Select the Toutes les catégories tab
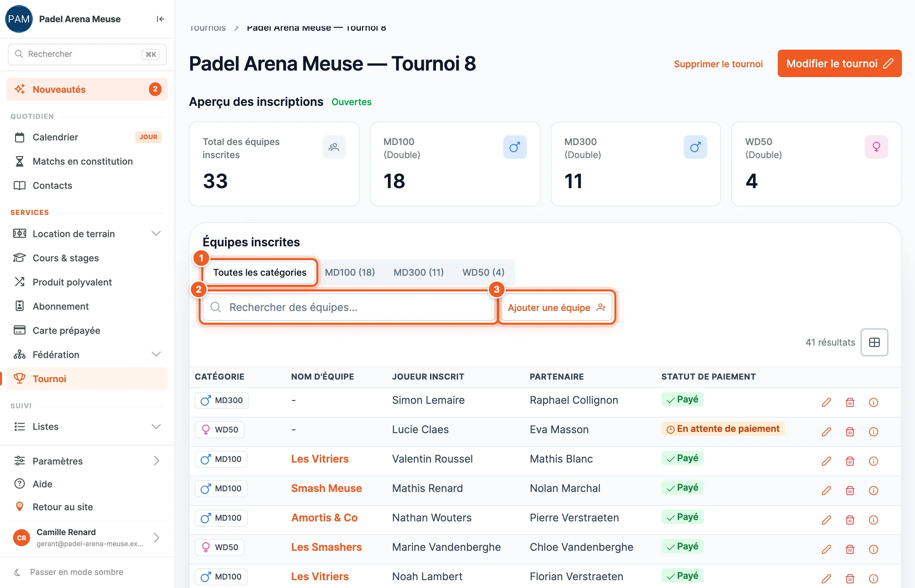Image resolution: width=915 pixels, height=588 pixels. (x=260, y=272)
